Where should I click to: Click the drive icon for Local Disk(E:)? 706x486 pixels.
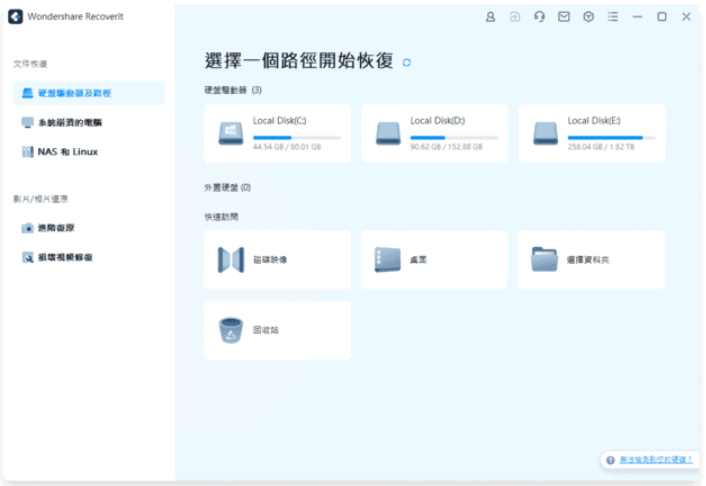click(x=545, y=133)
